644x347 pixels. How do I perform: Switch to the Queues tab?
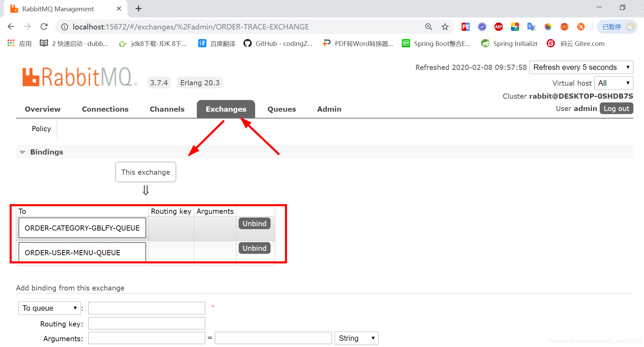click(x=282, y=109)
